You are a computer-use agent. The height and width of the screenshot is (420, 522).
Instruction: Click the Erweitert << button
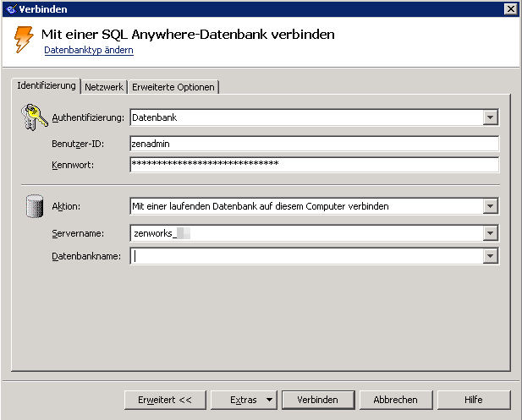click(x=165, y=400)
